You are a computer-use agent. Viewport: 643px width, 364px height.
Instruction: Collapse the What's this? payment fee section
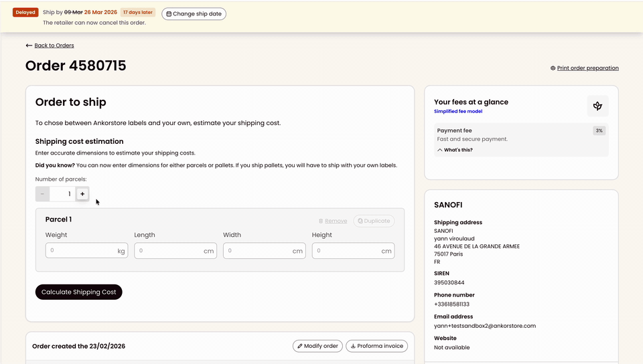coord(455,150)
